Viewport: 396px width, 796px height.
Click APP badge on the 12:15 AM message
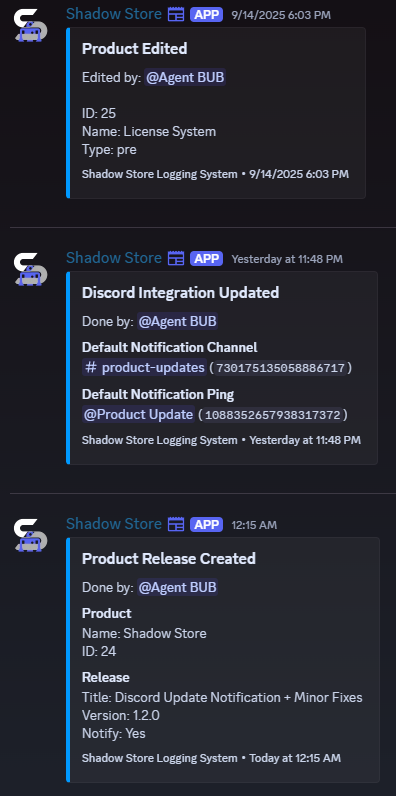pos(207,525)
